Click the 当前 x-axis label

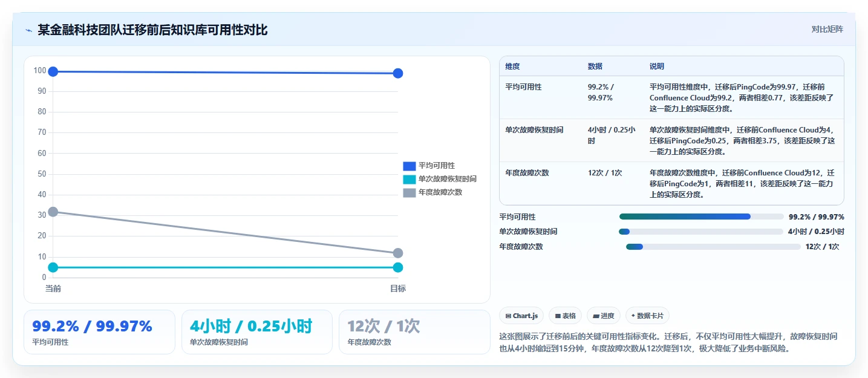tap(53, 288)
